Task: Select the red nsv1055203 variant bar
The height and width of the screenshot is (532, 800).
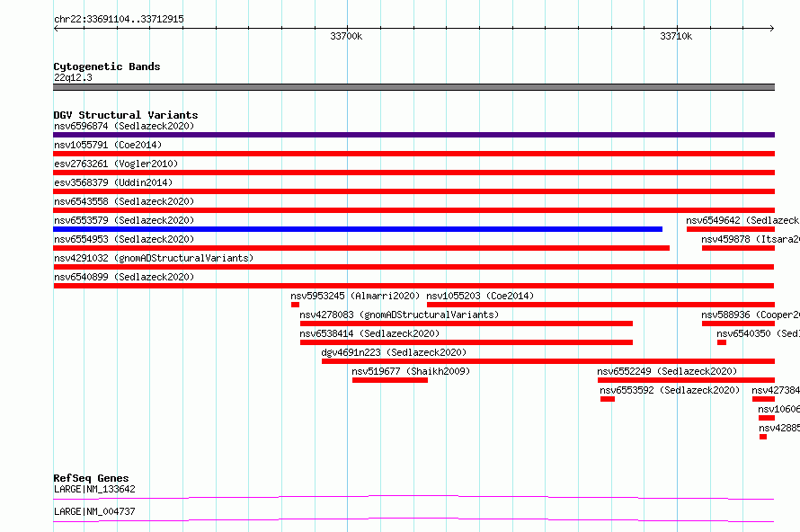Action: point(601,305)
